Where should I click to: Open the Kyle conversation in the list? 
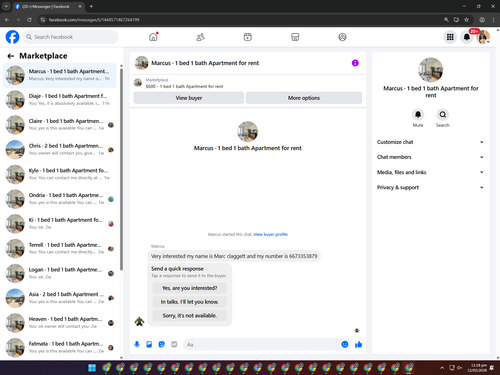click(60, 174)
